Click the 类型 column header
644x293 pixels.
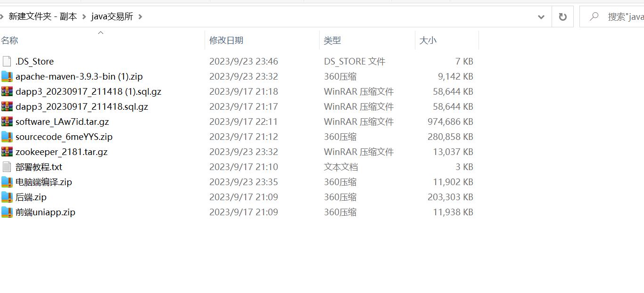332,41
